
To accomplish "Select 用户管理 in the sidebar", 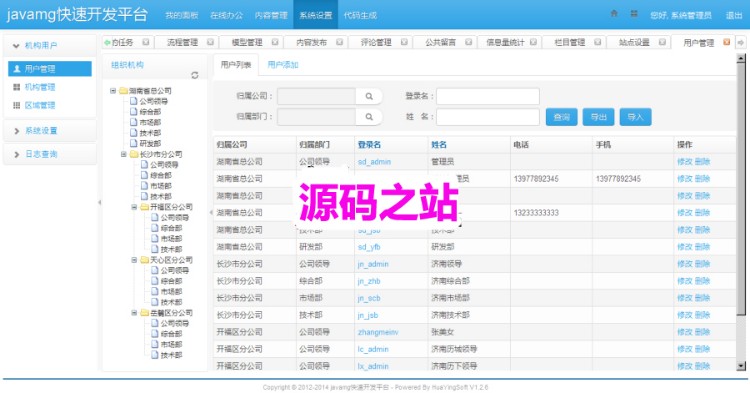I will point(50,69).
